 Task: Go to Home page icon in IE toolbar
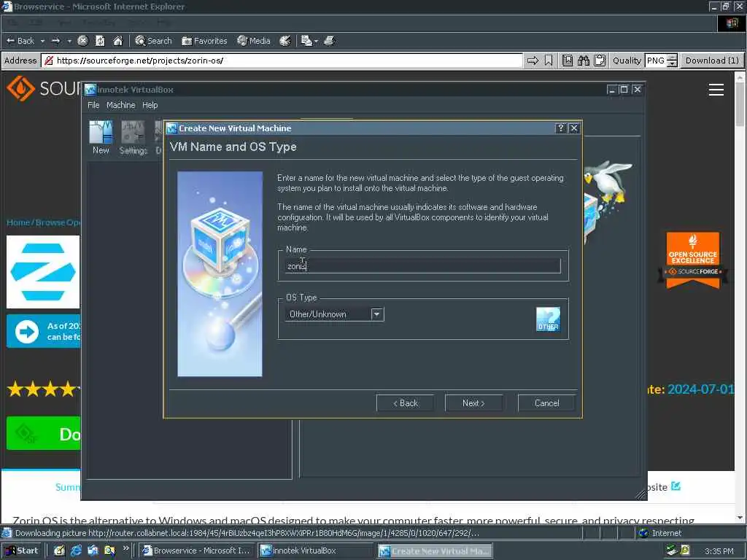(x=117, y=41)
